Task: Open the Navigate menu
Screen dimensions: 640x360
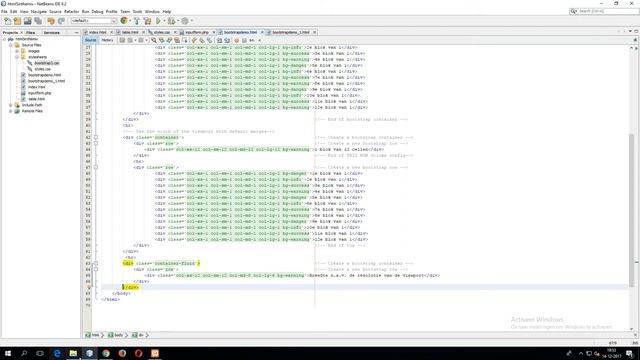Action: [x=39, y=11]
